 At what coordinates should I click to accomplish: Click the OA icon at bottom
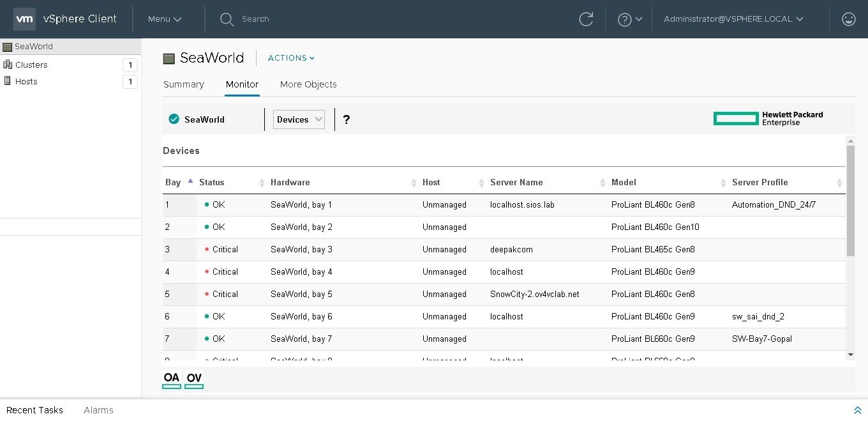(172, 379)
